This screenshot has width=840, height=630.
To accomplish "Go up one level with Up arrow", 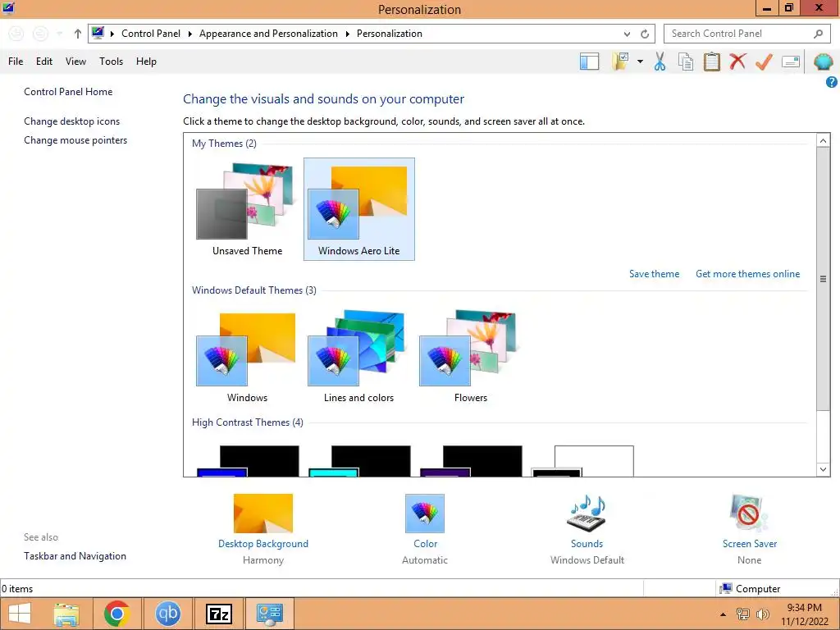I will click(x=78, y=34).
